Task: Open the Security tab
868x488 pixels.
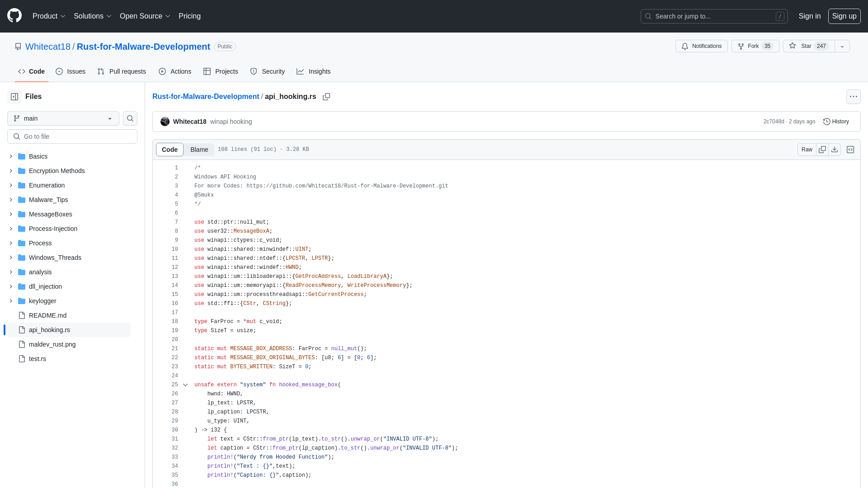Action: [x=267, y=71]
